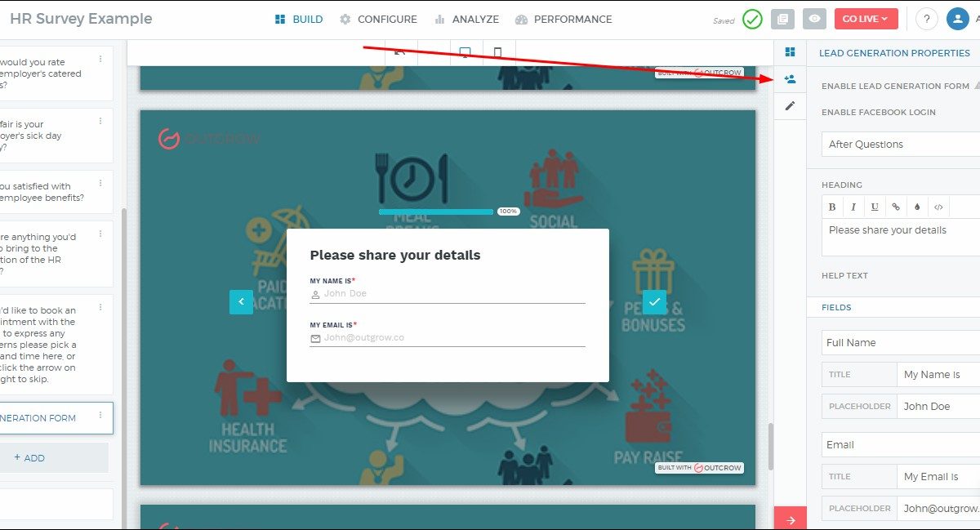Insert link in heading editor
This screenshot has width=980, height=530.
pyautogui.click(x=896, y=207)
